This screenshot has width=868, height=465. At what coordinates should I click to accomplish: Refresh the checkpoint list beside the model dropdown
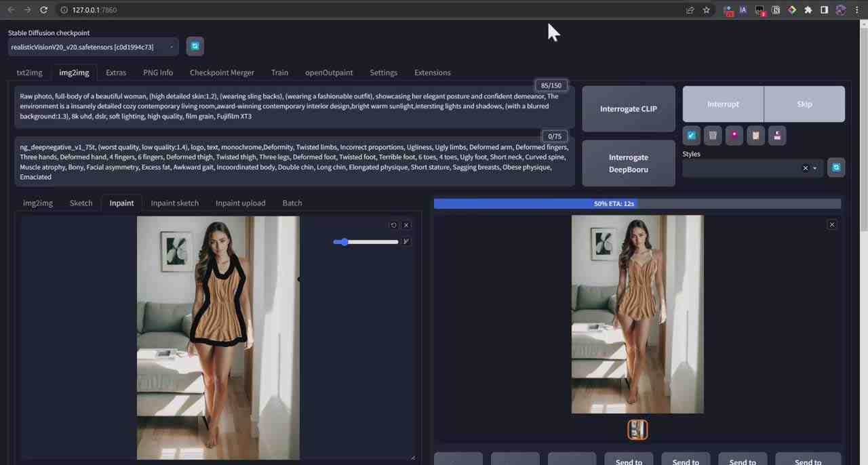pyautogui.click(x=195, y=46)
